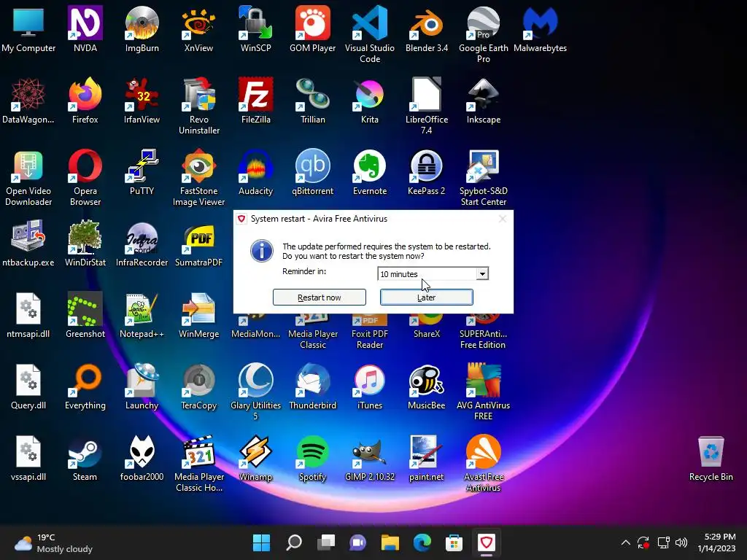Image resolution: width=747 pixels, height=560 pixels.
Task: Open the taskbar clock and date
Action: tap(716, 542)
